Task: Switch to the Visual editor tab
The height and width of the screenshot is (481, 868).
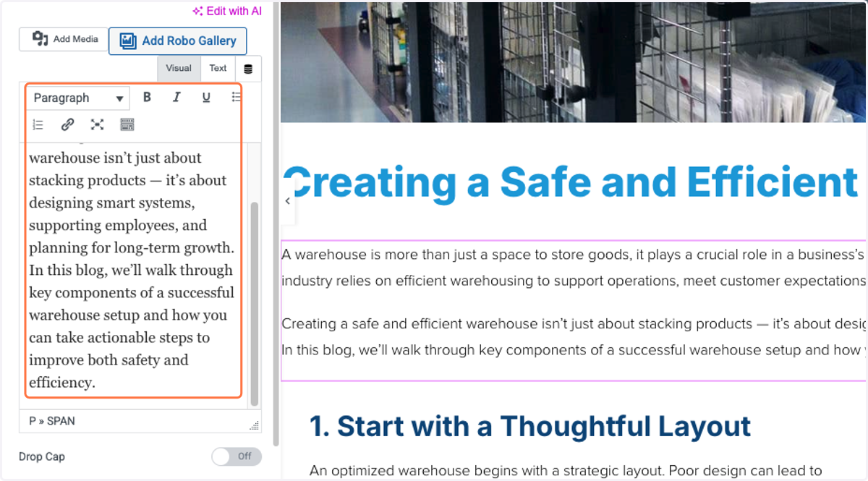Action: 179,68
